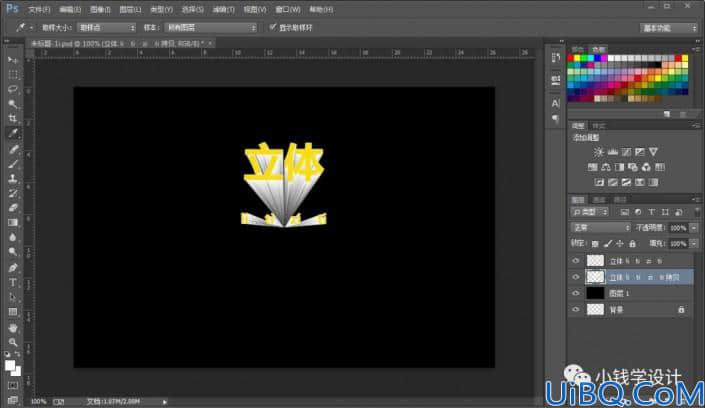705x408 pixels.
Task: Click the foreground color swatch
Action: (x=10, y=366)
